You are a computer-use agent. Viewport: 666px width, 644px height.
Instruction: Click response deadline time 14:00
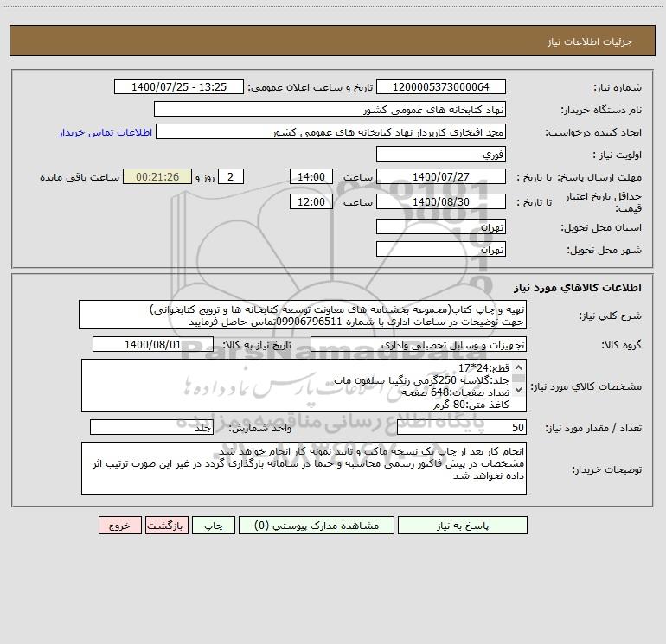click(x=311, y=176)
